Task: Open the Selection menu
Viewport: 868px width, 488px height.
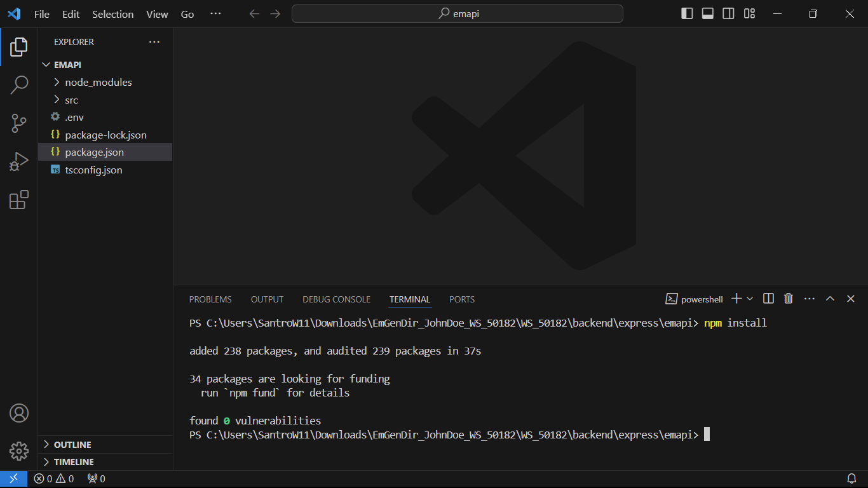Action: pyautogui.click(x=112, y=14)
